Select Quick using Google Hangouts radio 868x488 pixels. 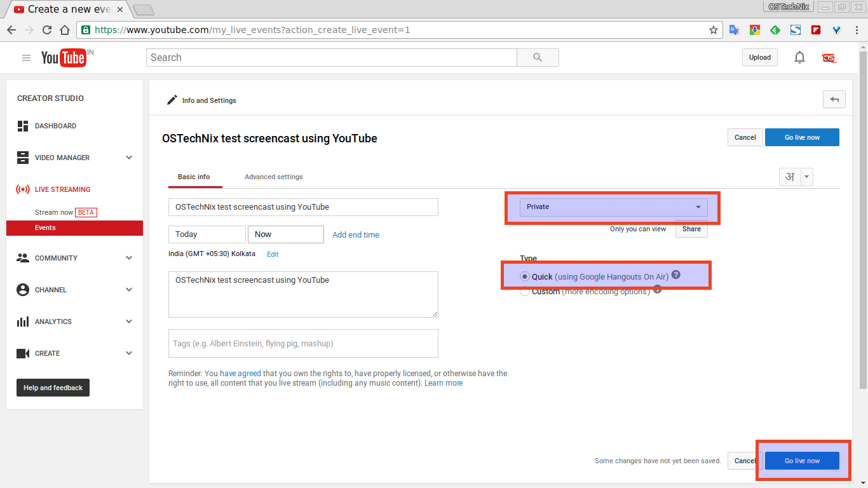(x=524, y=276)
